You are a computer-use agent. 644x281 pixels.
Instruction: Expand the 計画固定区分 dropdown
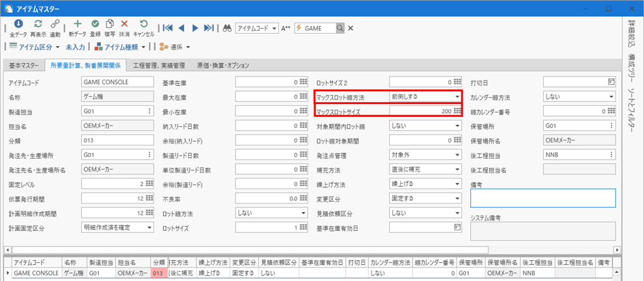point(149,227)
